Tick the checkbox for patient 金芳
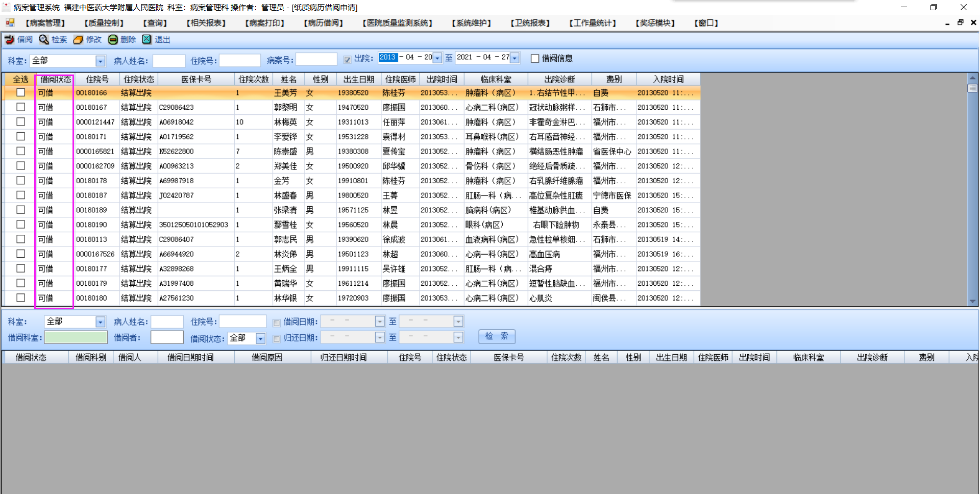 point(20,180)
